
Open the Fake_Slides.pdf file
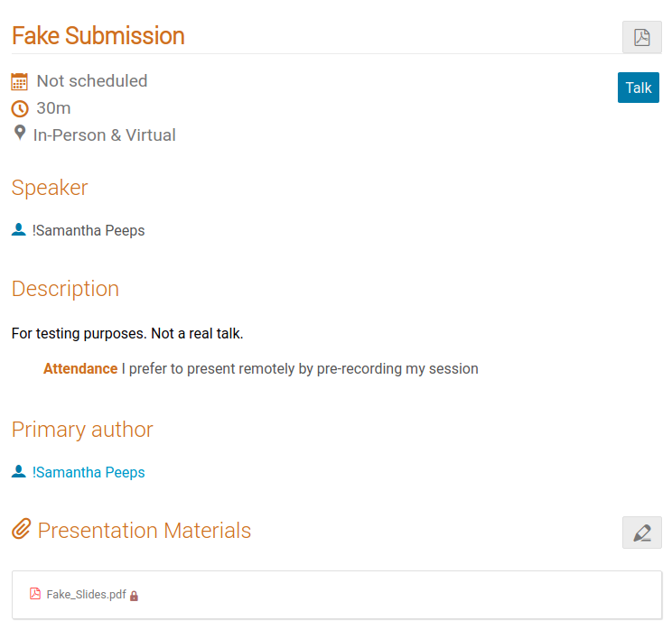86,595
